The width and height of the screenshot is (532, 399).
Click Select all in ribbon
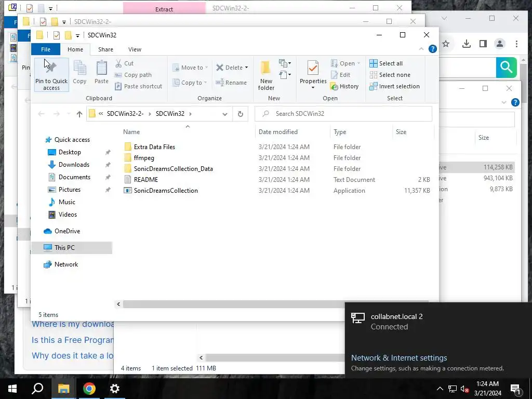(386, 63)
